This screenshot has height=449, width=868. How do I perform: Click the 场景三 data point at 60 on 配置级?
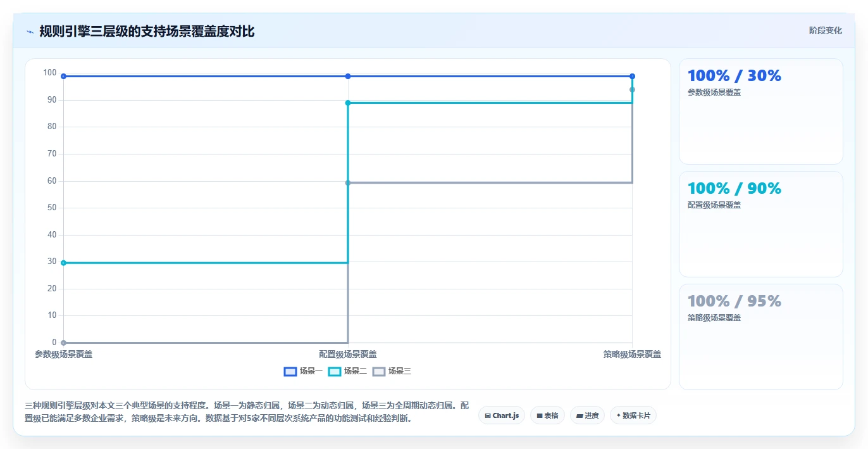tap(348, 183)
